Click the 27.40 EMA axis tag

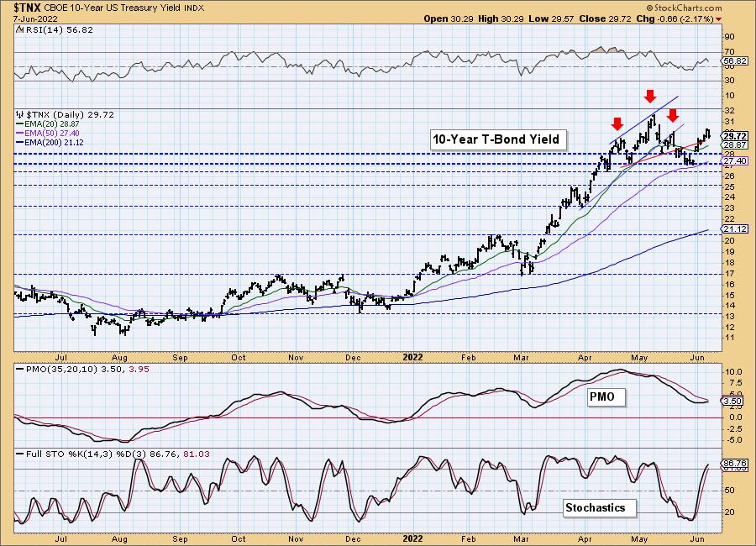click(x=735, y=161)
